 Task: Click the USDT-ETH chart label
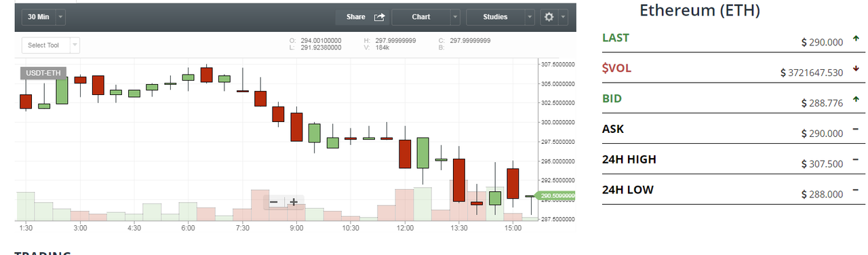[44, 73]
